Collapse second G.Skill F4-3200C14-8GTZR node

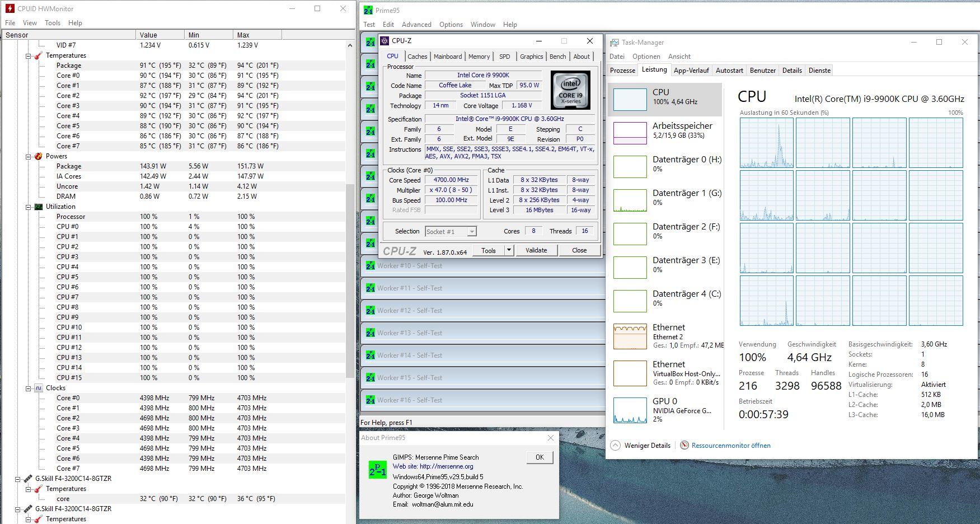[x=17, y=509]
